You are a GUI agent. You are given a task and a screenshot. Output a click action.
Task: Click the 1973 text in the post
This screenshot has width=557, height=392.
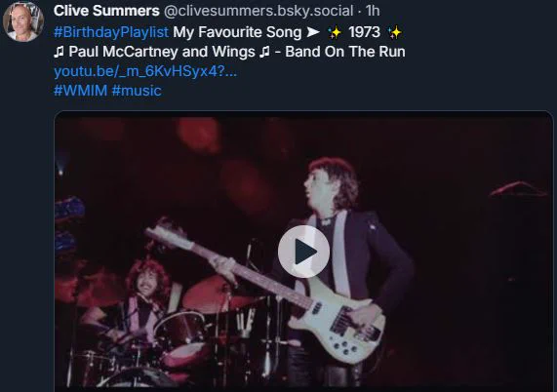click(365, 32)
